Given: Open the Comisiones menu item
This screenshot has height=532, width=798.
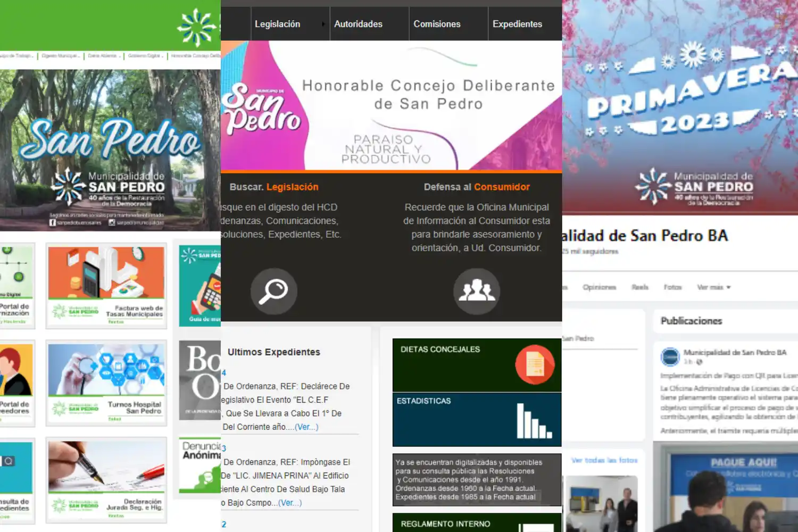Looking at the screenshot, I should [x=436, y=23].
